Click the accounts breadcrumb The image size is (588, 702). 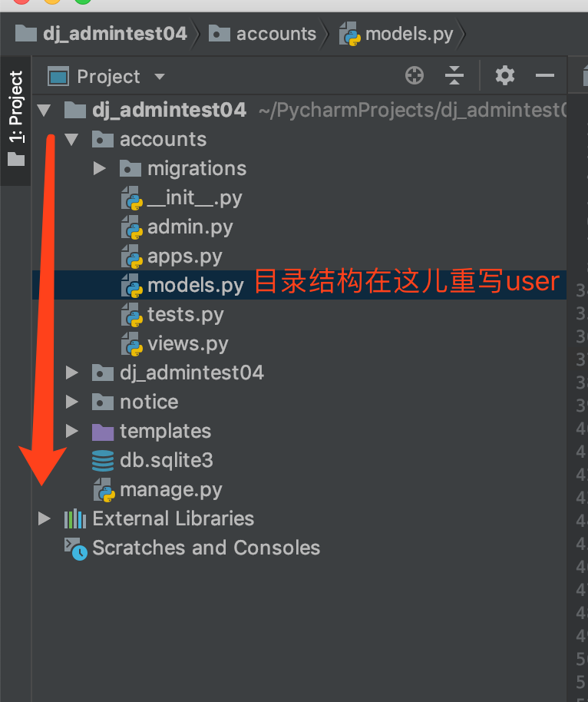(x=263, y=34)
